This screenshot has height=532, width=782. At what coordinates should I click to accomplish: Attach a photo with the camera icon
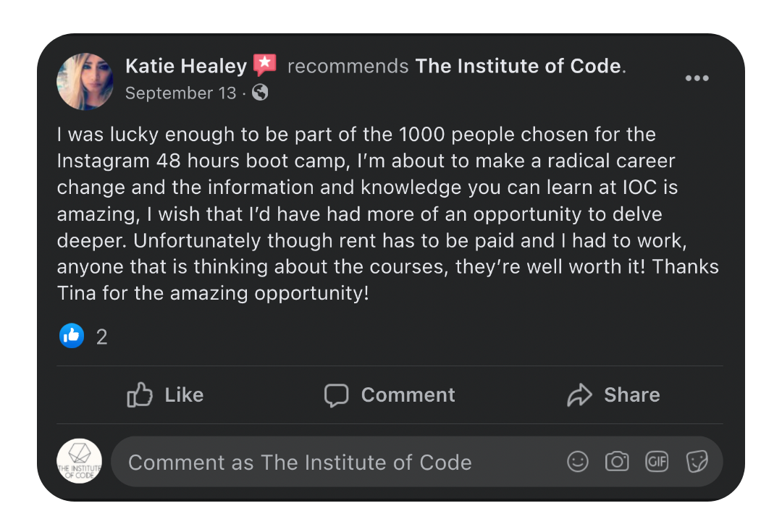click(617, 462)
